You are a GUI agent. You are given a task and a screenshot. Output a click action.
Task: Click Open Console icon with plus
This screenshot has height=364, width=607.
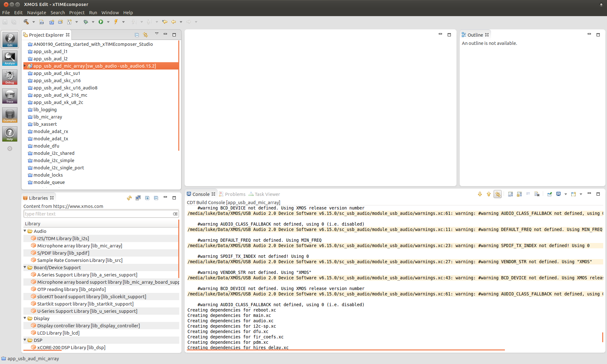(x=573, y=194)
